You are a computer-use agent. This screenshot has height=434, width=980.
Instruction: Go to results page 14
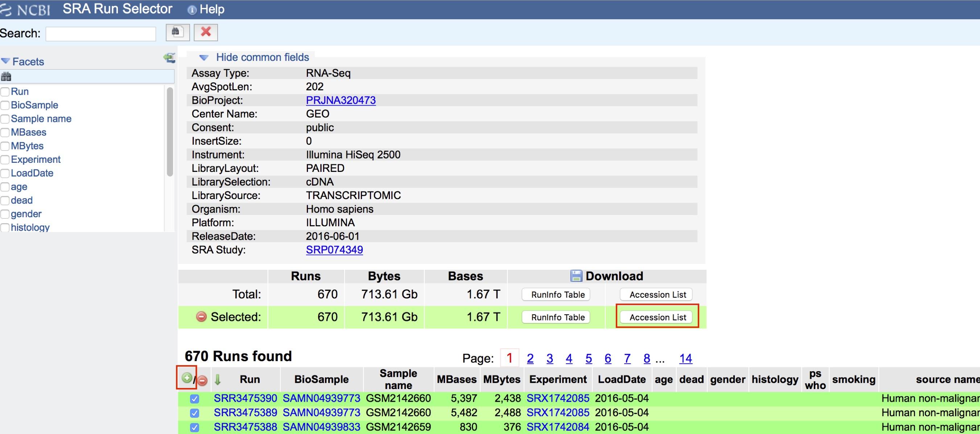(685, 358)
